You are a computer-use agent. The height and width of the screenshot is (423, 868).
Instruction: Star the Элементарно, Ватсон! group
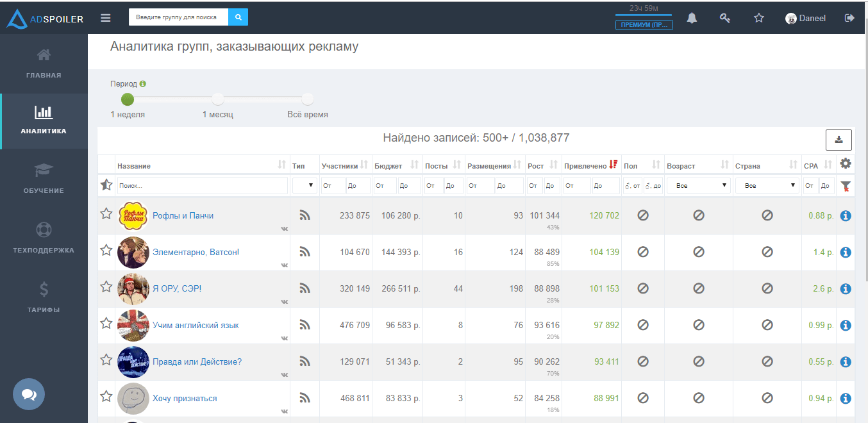click(x=106, y=250)
